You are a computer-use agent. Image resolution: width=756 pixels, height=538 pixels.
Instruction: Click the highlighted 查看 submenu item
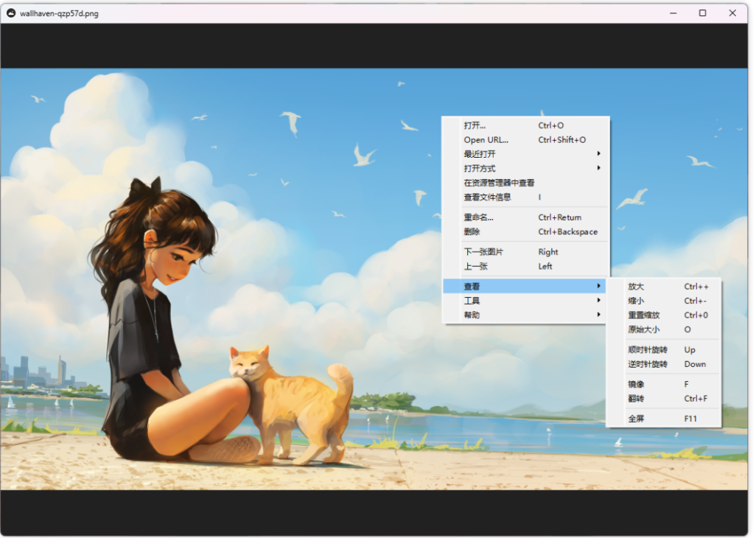(x=524, y=287)
